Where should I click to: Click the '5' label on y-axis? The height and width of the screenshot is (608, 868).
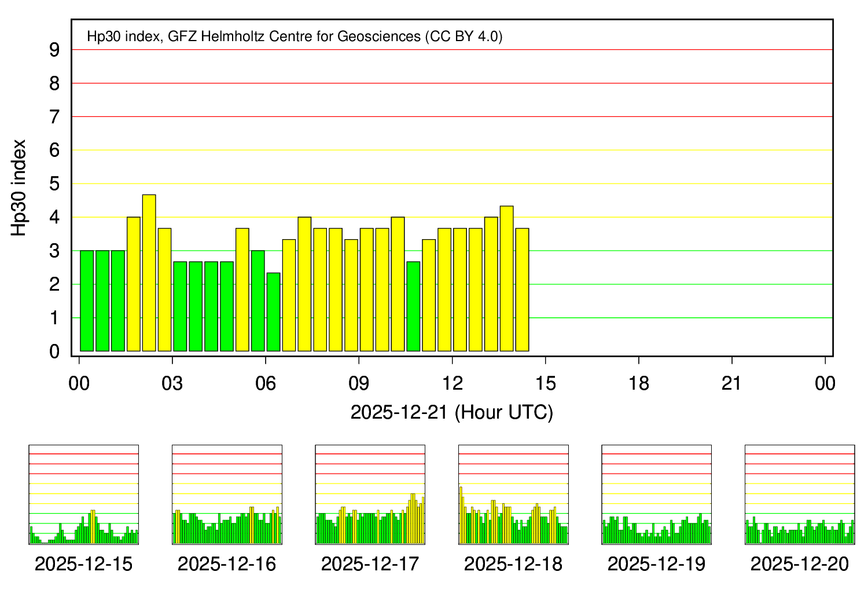[54, 184]
